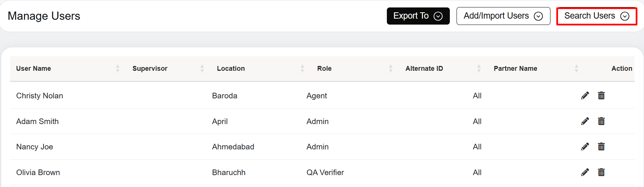Sort by Alternate ID header

tap(479, 69)
